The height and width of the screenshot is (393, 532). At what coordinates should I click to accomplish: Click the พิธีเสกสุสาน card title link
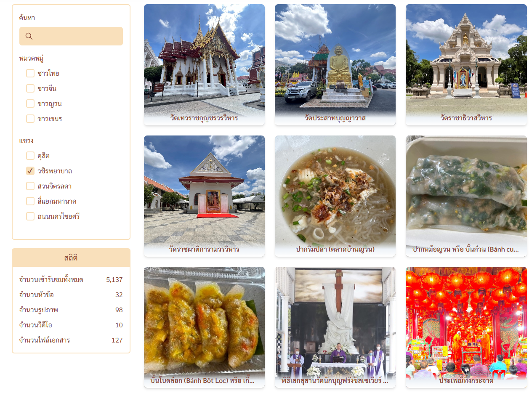coord(335,380)
